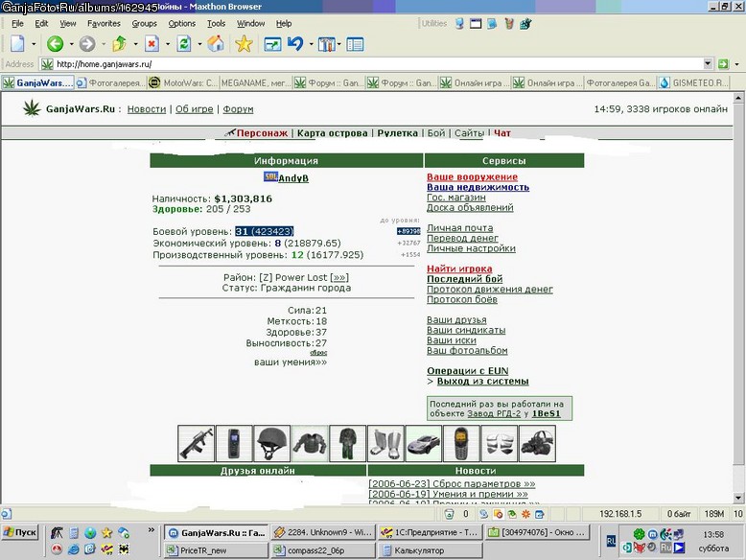Open the 2006-06-23 Сброс параметров news item
This screenshot has height=560, width=746.
pyautogui.click(x=452, y=484)
